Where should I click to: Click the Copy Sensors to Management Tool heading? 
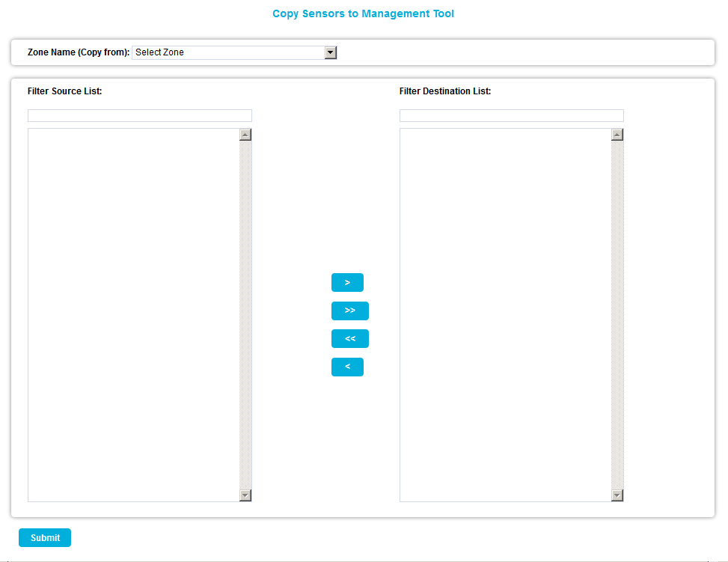pos(363,13)
